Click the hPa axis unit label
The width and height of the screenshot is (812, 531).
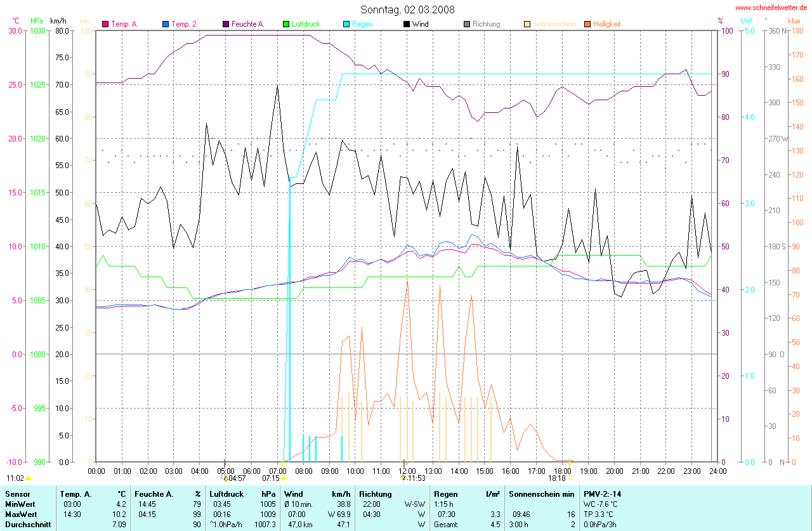point(37,21)
